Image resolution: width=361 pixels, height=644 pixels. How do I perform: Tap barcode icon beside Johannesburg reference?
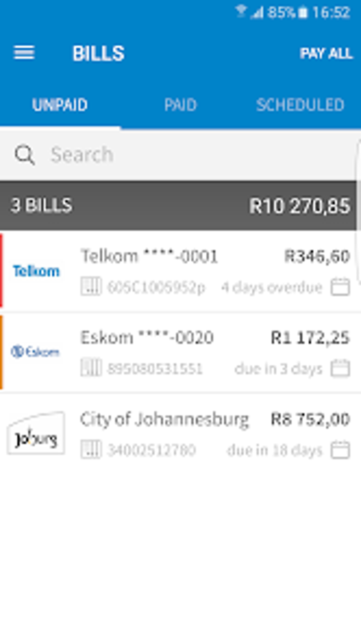click(91, 449)
